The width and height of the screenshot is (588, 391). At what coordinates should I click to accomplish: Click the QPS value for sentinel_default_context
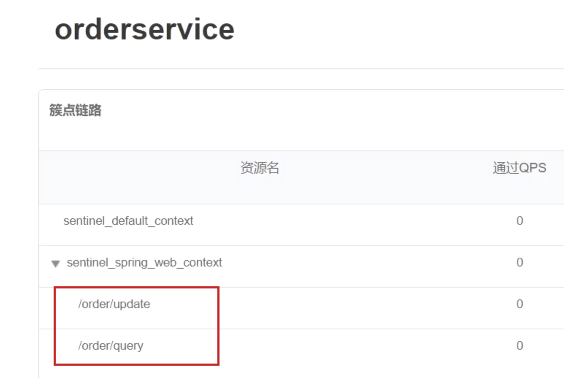(x=520, y=221)
